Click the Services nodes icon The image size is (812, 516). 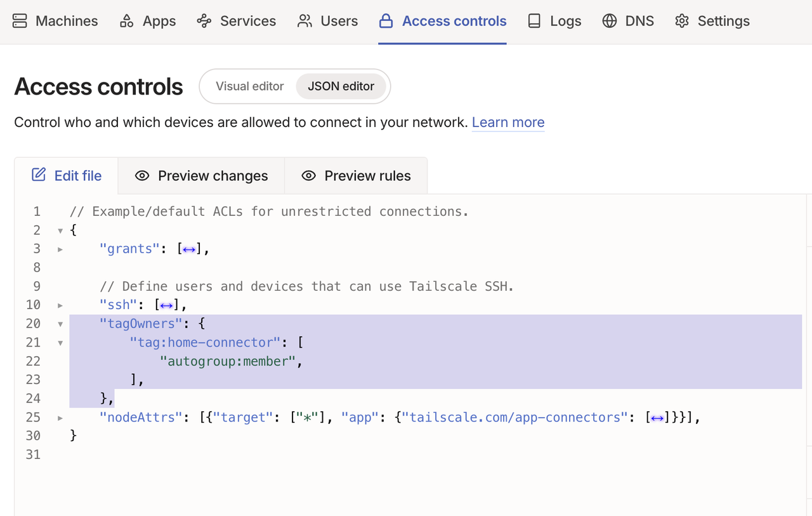204,21
